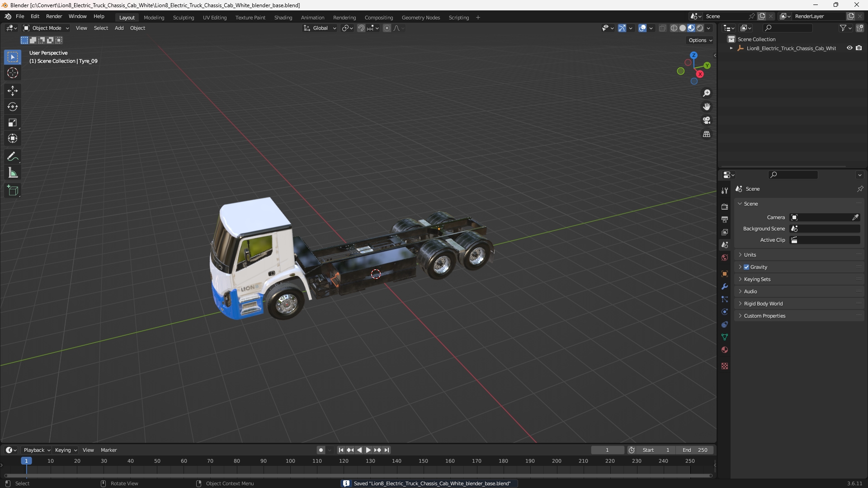Select the Measure tool
This screenshot has width=868, height=488.
click(x=13, y=173)
